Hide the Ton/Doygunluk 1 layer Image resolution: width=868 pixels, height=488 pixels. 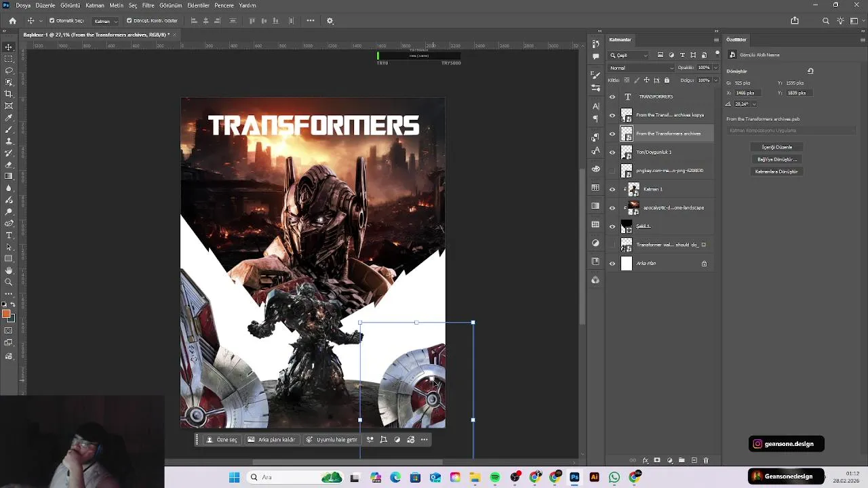612,152
